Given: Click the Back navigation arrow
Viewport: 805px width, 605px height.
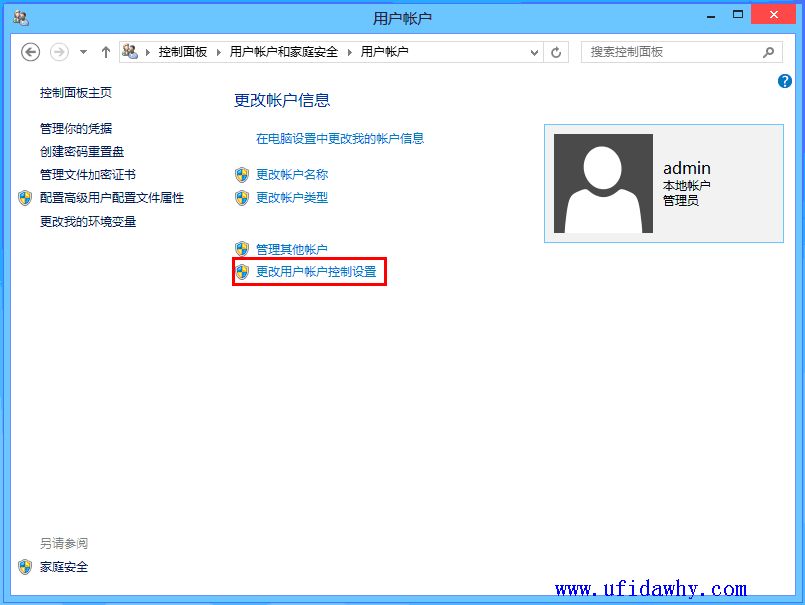Looking at the screenshot, I should (30, 51).
